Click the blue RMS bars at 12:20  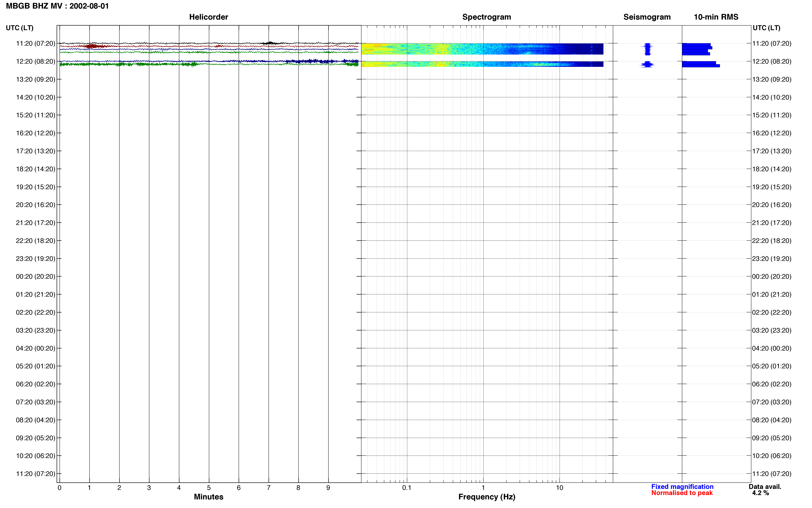[x=701, y=64]
